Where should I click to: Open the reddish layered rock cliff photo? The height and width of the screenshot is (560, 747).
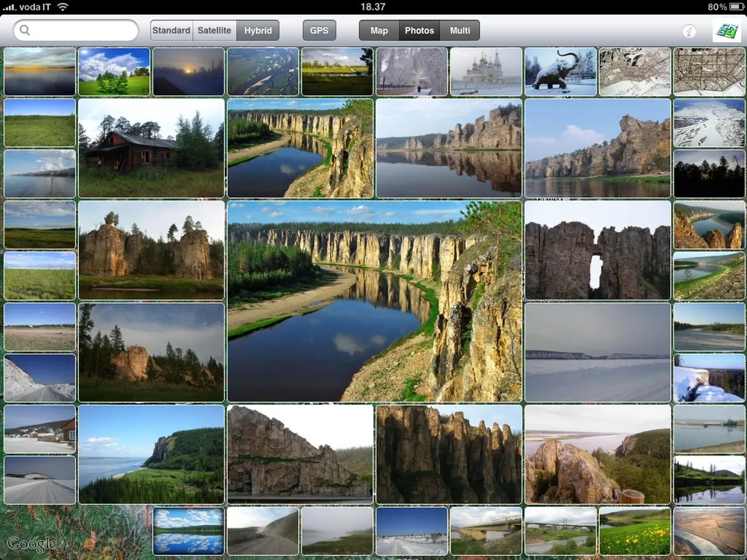coord(301,454)
